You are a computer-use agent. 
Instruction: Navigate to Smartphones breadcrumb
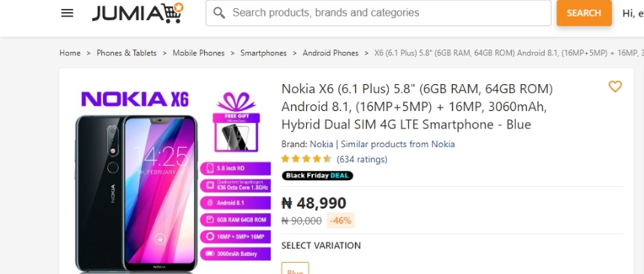(263, 53)
